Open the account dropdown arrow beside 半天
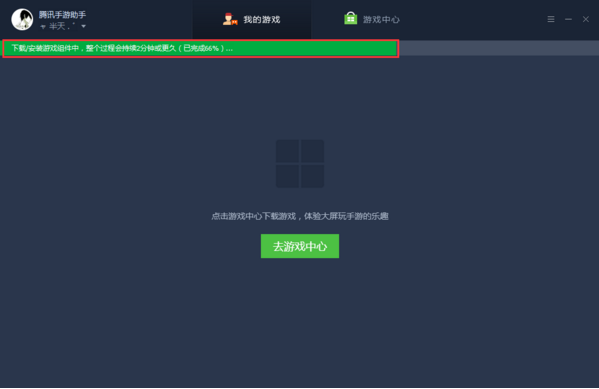599x389 pixels. point(83,26)
